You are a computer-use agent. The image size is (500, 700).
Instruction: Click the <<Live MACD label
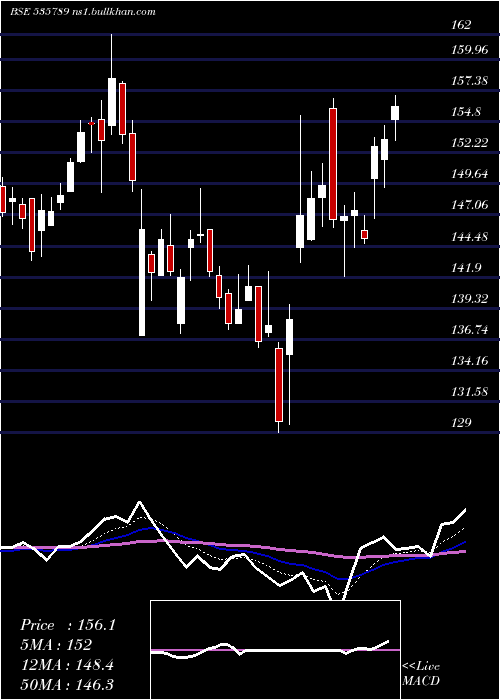click(421, 674)
